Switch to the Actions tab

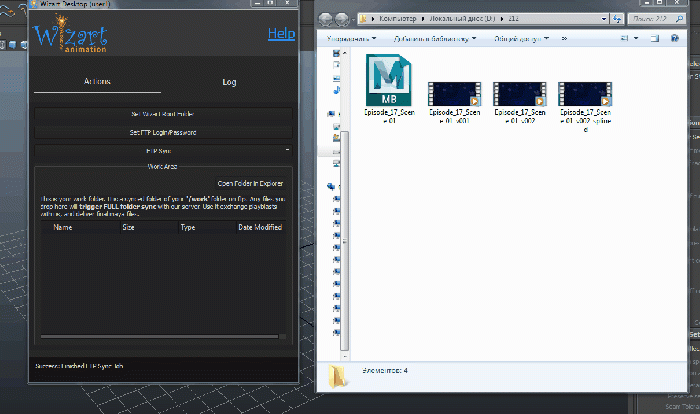point(97,81)
